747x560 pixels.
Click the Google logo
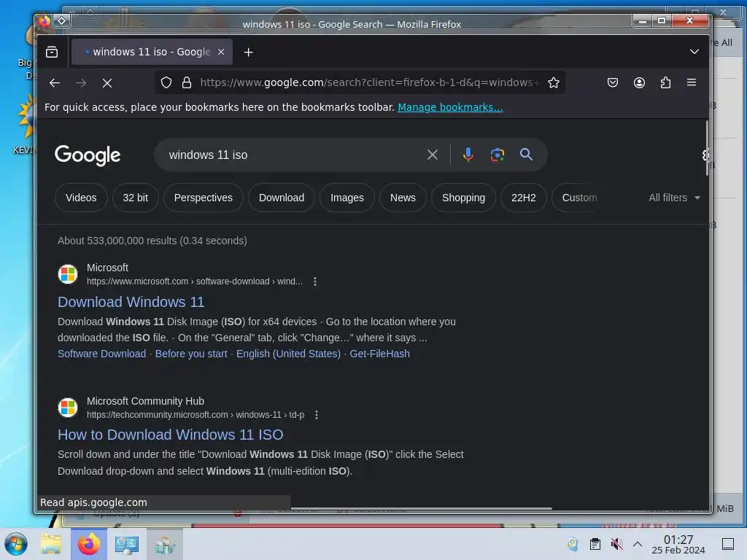coord(88,155)
